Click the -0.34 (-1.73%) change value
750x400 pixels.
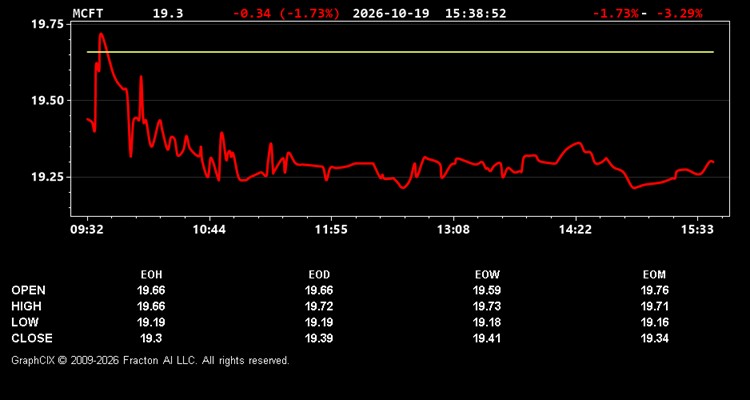coord(286,13)
